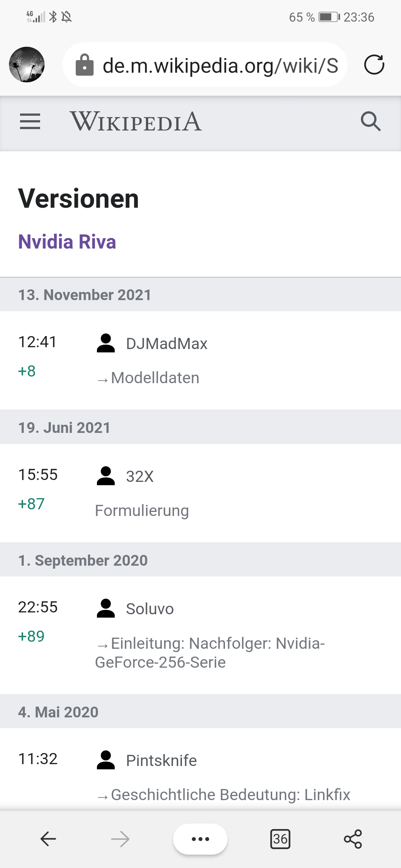Tap the lock icon for site security
This screenshot has height=868, width=401.
click(85, 65)
